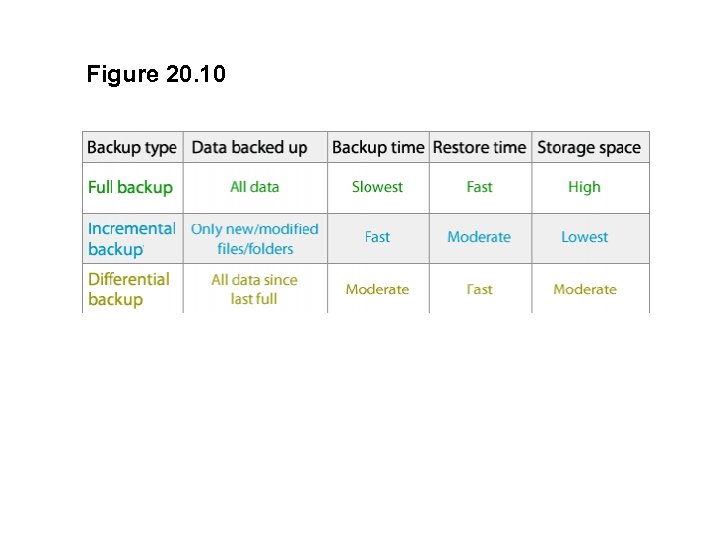
Task: Select the Only new/modified files/folders cell
Action: click(x=255, y=239)
